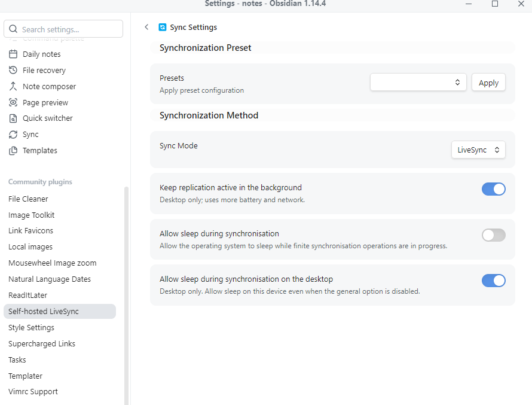Click the Page preview eye icon
Viewport: 532px width, 405px height.
(13, 102)
